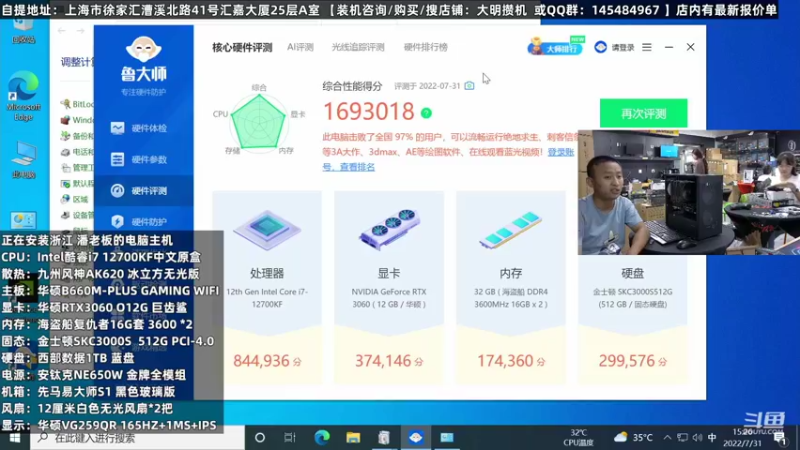
Task: Open Microsoft Edge desktop shortcut
Action: 23,96
